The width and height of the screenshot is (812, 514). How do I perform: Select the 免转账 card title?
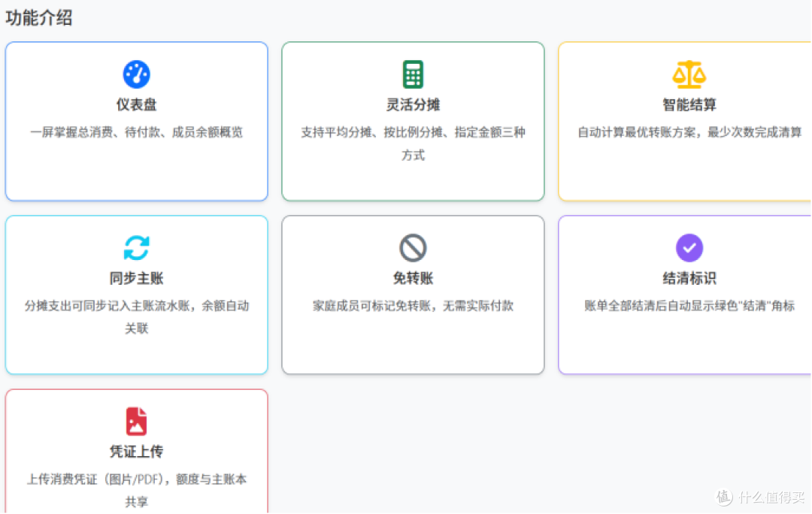pyautogui.click(x=413, y=278)
